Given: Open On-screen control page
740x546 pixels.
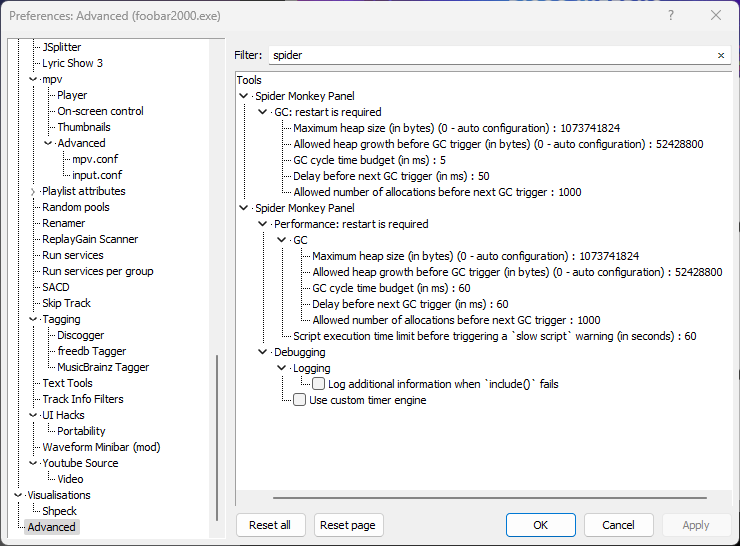Looking at the screenshot, I should tap(100, 111).
